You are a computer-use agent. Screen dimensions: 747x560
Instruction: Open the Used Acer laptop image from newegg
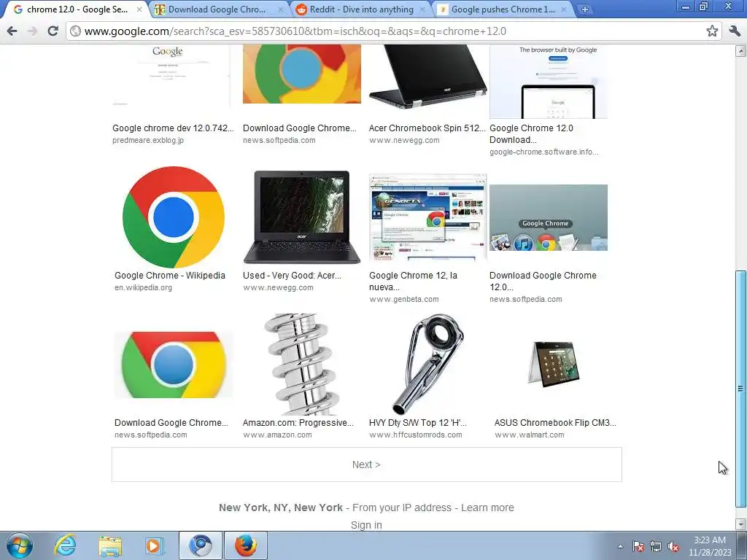pos(302,217)
